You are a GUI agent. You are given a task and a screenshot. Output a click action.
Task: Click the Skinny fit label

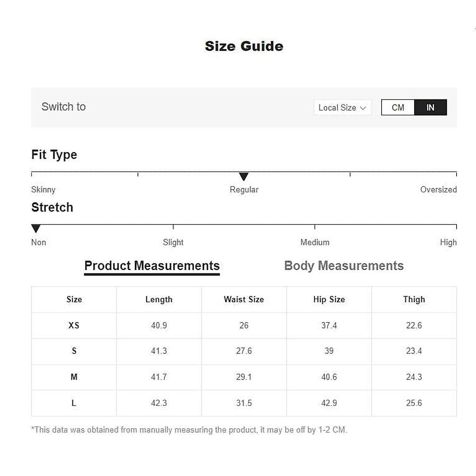tap(43, 190)
